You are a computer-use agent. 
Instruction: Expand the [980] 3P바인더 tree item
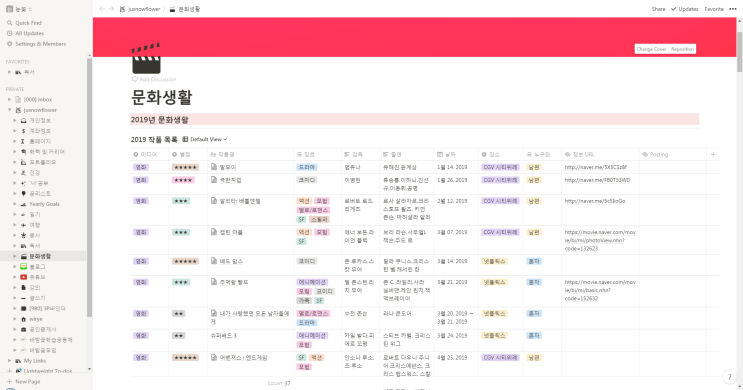coord(15,308)
